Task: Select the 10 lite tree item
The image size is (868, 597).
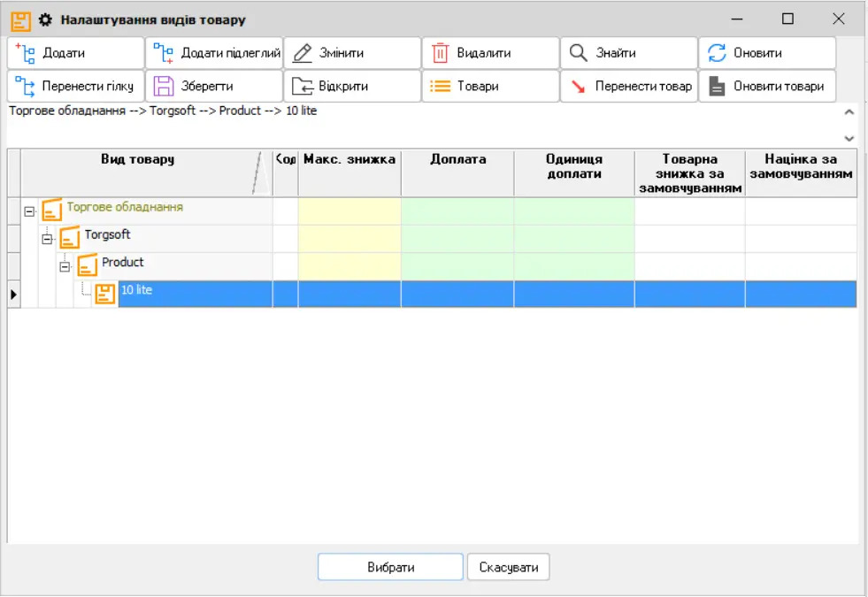Action: [x=136, y=290]
